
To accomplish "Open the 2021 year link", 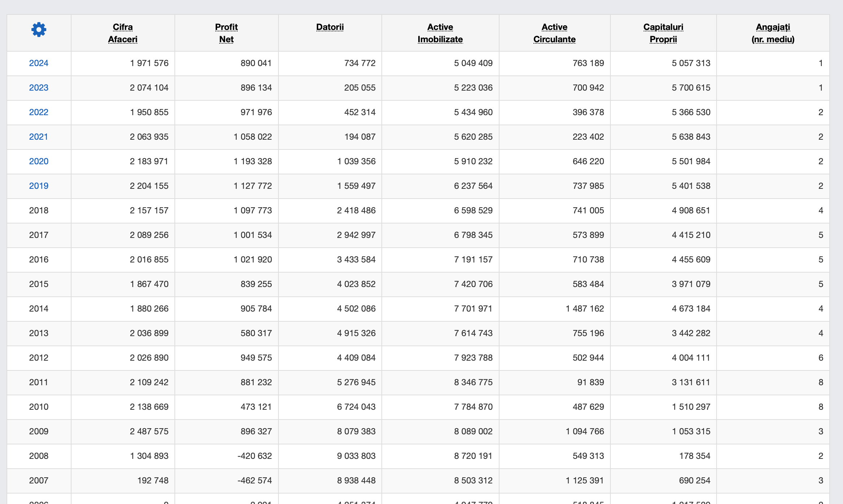I will (x=39, y=137).
